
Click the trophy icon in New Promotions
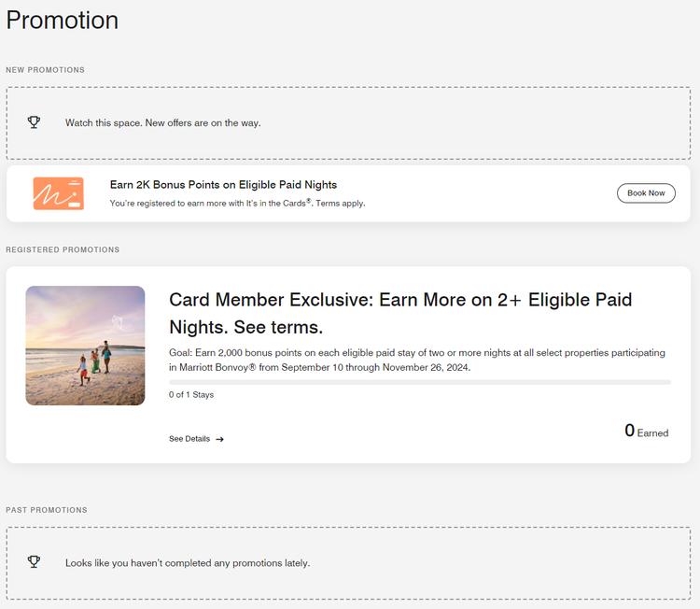click(x=35, y=122)
